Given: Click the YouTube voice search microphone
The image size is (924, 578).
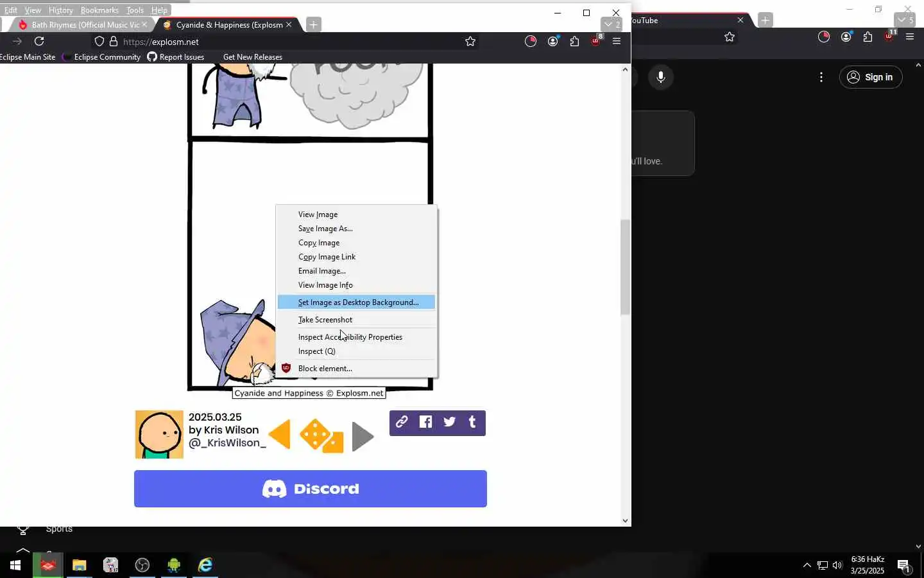Looking at the screenshot, I should click(661, 77).
